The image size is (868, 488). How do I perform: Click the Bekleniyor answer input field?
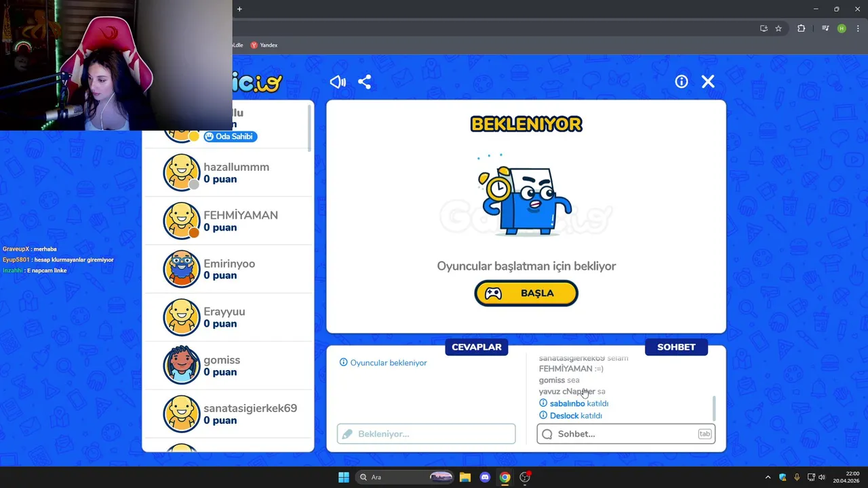[427, 434]
